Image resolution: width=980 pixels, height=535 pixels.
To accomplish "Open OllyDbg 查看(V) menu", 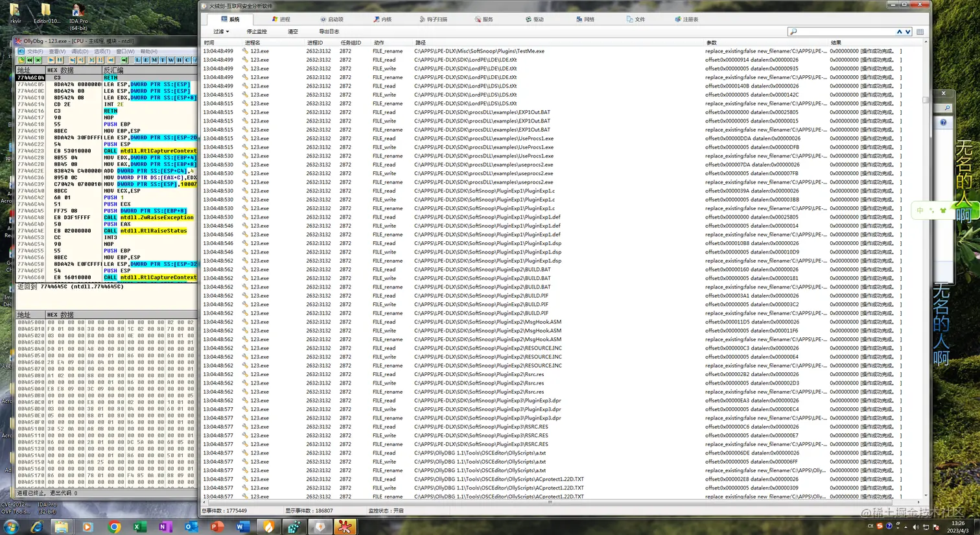I will pyautogui.click(x=57, y=51).
